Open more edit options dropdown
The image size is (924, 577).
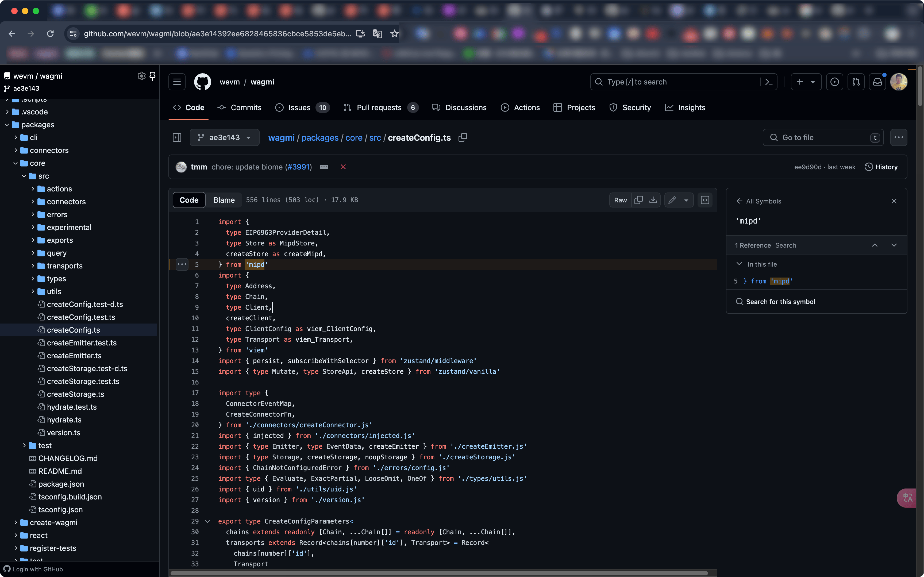coord(686,200)
